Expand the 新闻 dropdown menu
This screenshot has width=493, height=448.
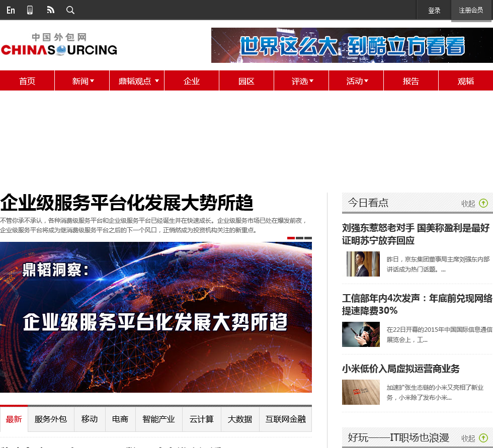[x=83, y=81]
